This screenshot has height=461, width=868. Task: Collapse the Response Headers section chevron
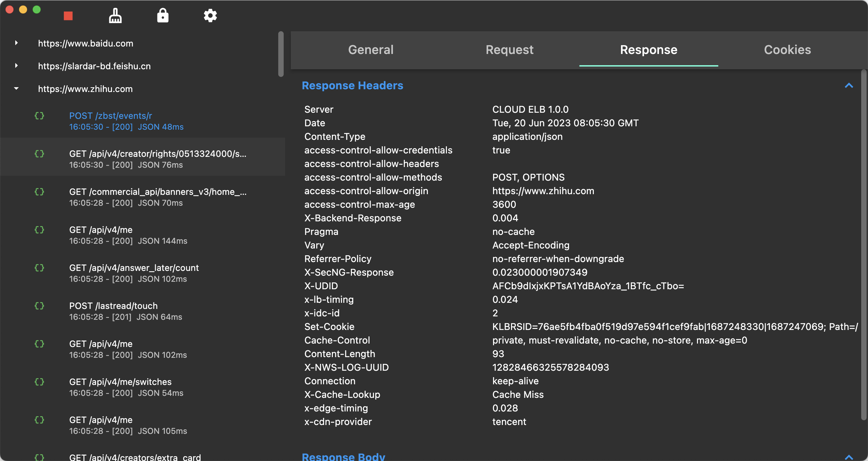(849, 86)
